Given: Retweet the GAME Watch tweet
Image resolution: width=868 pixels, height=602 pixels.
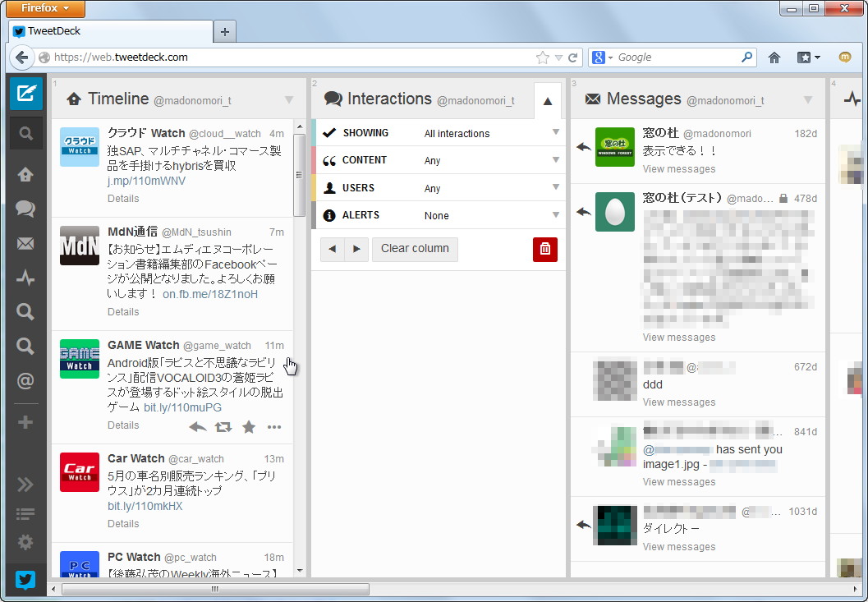Looking at the screenshot, I should [x=223, y=426].
